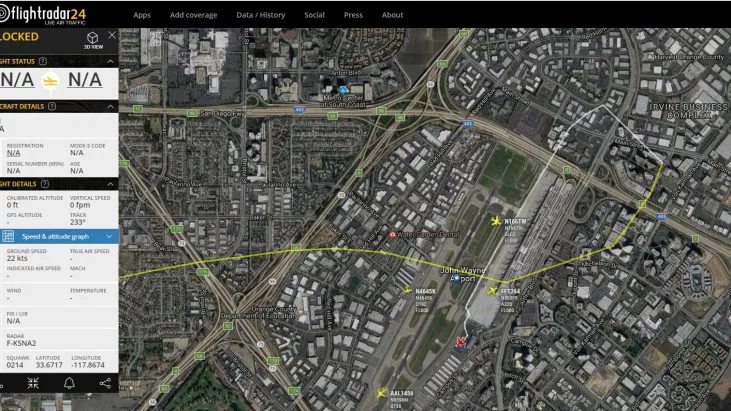Select aircraft FFT264 on the map
Screen dimensions: 731x411
[x=492, y=291]
